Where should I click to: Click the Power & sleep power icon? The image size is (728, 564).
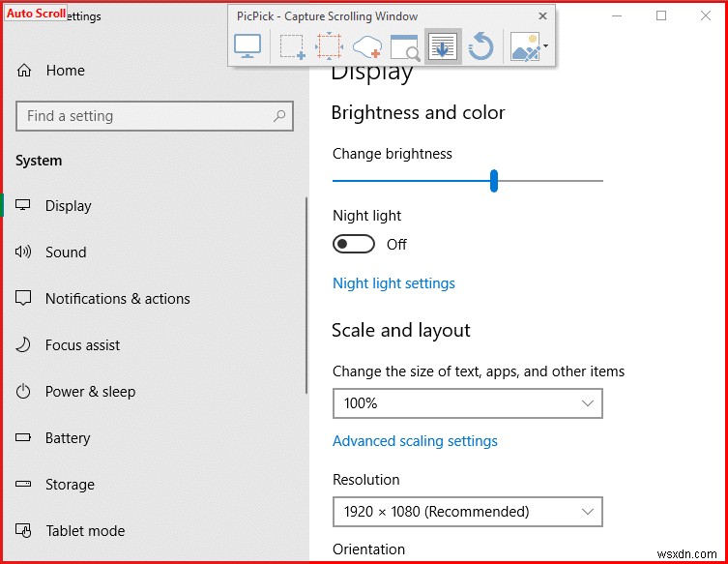pos(23,391)
